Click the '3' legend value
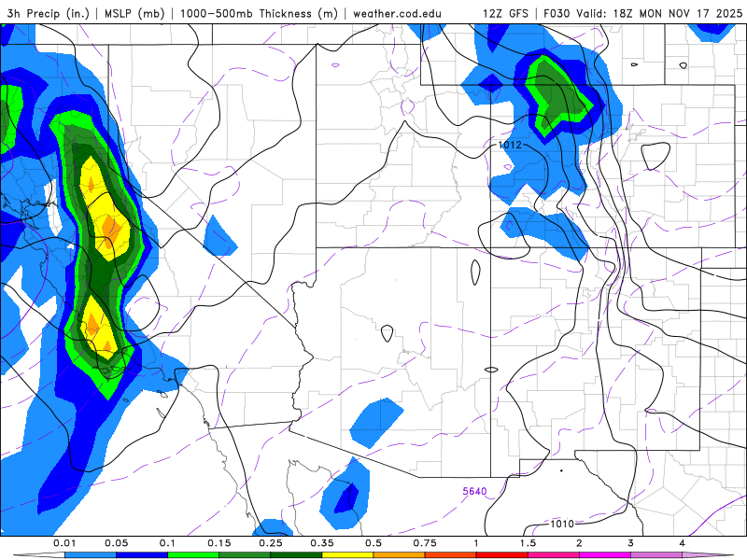747x560 pixels. point(631,543)
